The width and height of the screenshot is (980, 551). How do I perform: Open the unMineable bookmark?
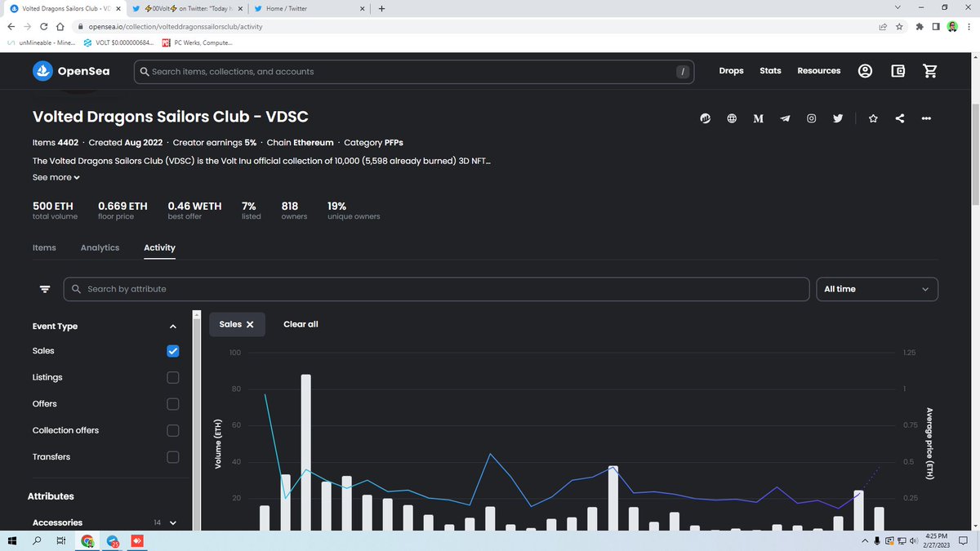pos(41,42)
